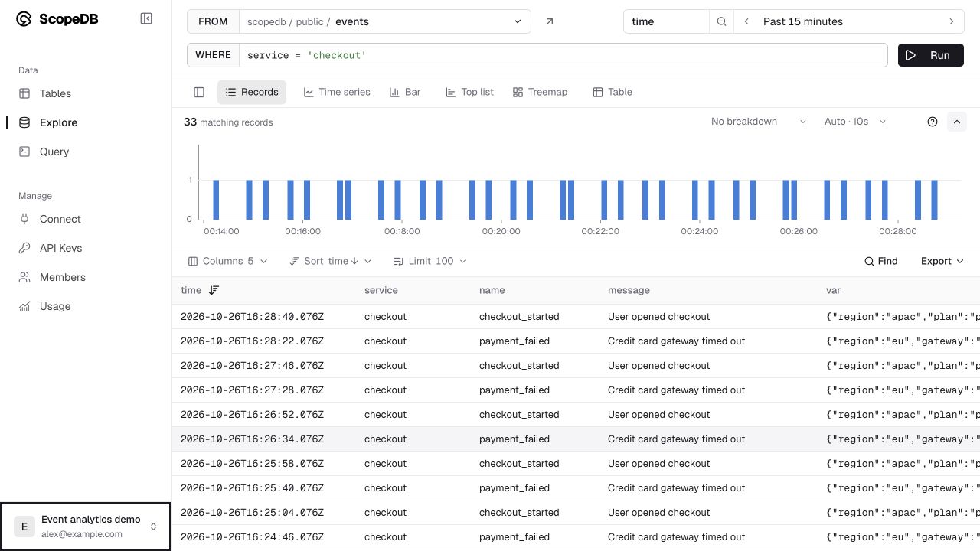
Task: Open the Columns 5 dropdown
Action: click(228, 261)
